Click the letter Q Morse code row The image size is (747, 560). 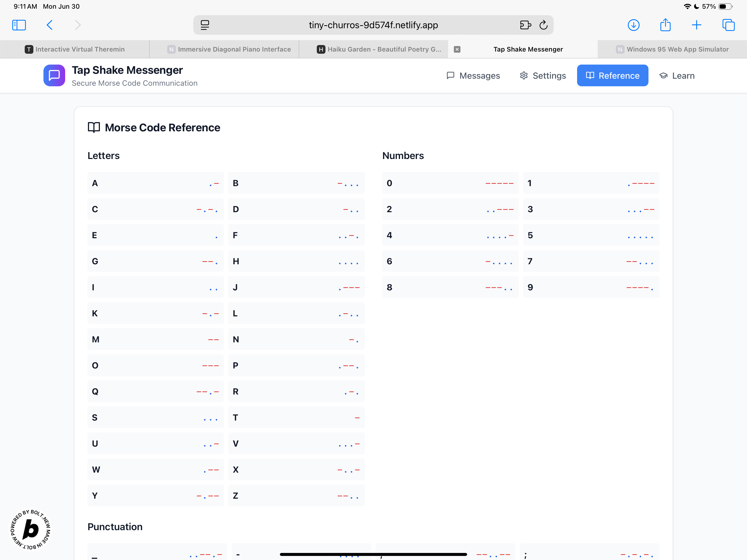pos(155,391)
